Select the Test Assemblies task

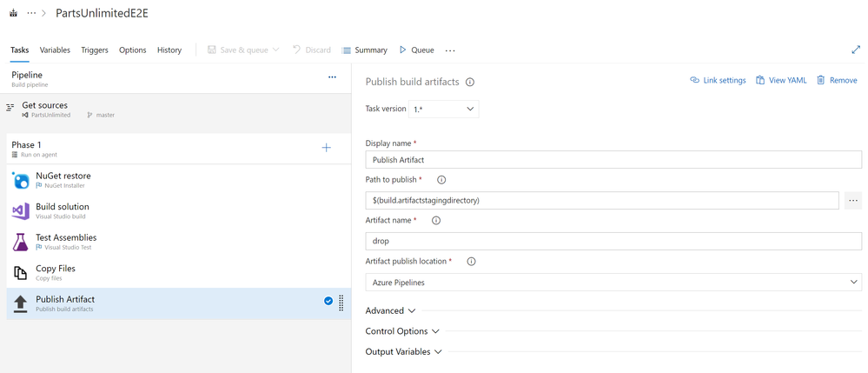[x=179, y=242]
